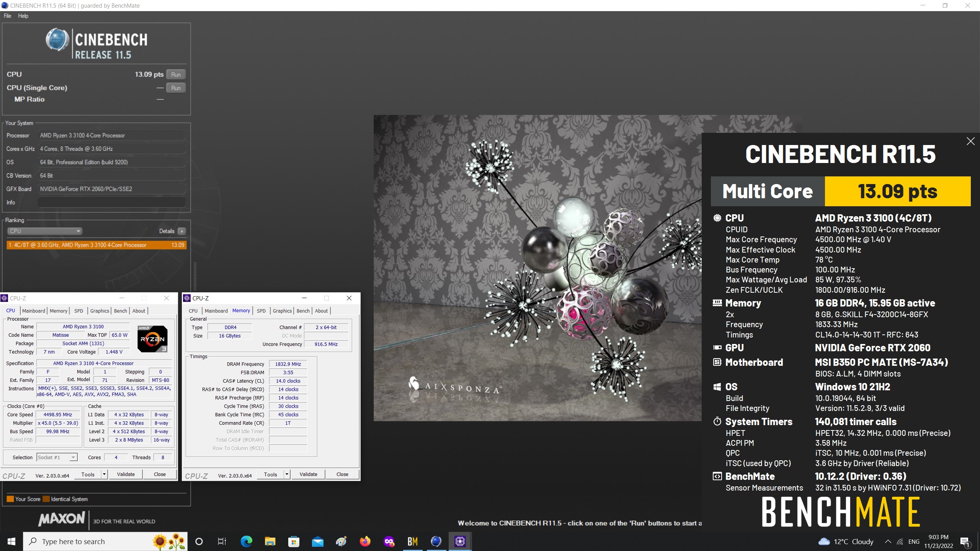Click Tools button in right CPU-Z
This screenshot has height=551, width=980.
271,474
